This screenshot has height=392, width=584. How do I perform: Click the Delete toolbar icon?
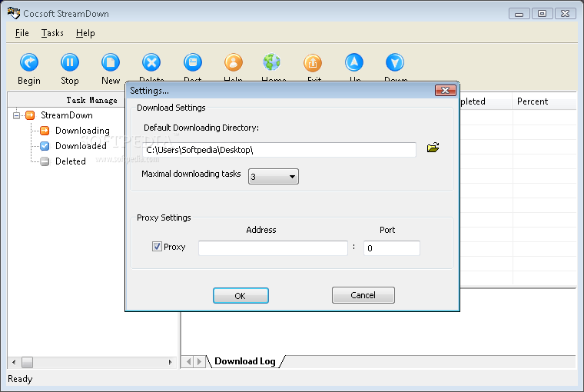[151, 62]
